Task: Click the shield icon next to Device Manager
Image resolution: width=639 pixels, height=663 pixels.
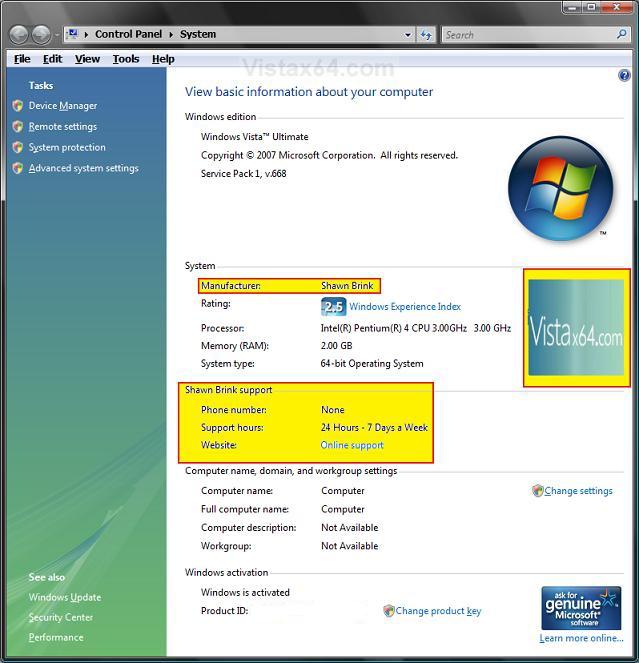Action: pyautogui.click(x=18, y=106)
